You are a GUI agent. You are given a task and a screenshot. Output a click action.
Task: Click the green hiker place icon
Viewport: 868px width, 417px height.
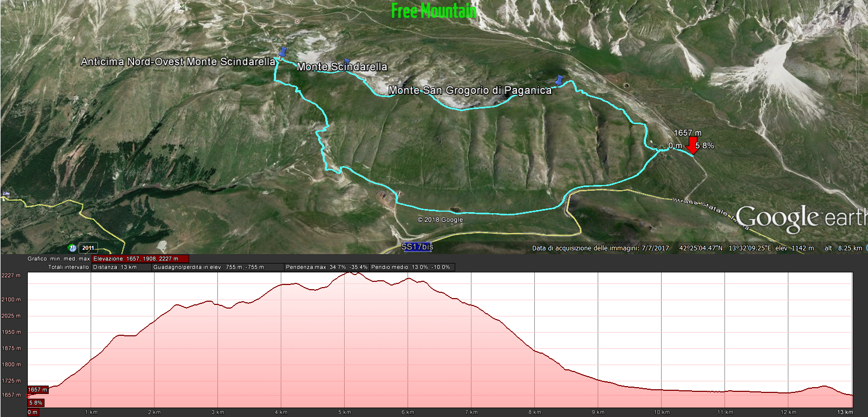click(182, 6)
